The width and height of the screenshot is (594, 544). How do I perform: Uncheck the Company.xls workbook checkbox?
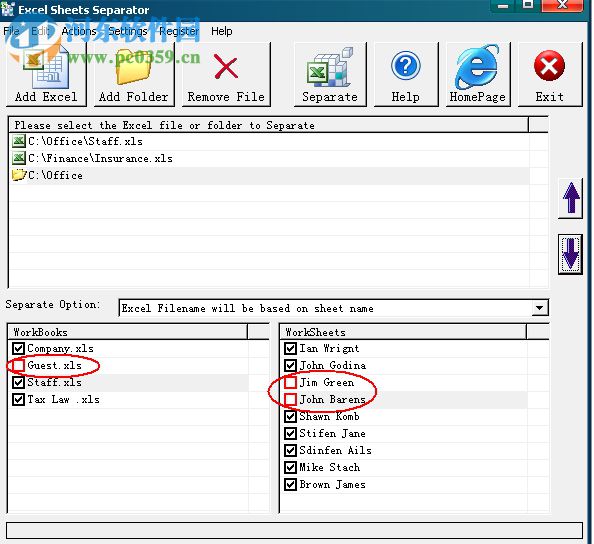(x=18, y=348)
